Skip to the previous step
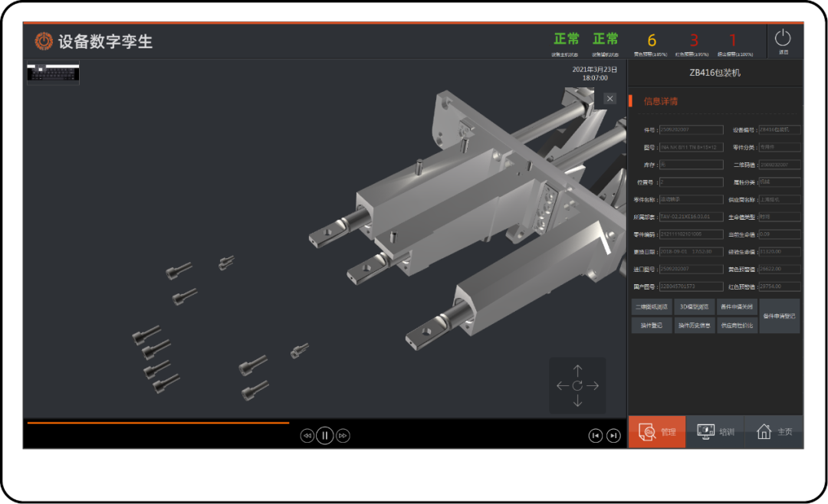This screenshot has width=828, height=504. [x=595, y=436]
